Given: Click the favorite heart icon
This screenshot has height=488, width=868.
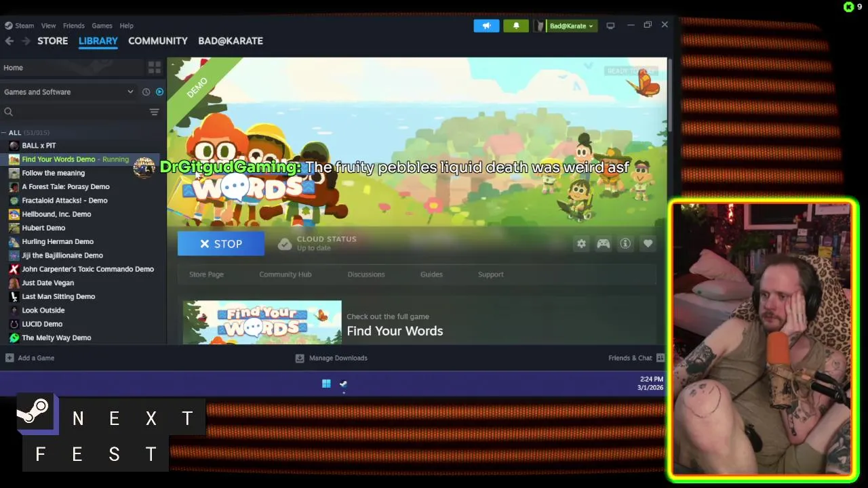Looking at the screenshot, I should [648, 244].
